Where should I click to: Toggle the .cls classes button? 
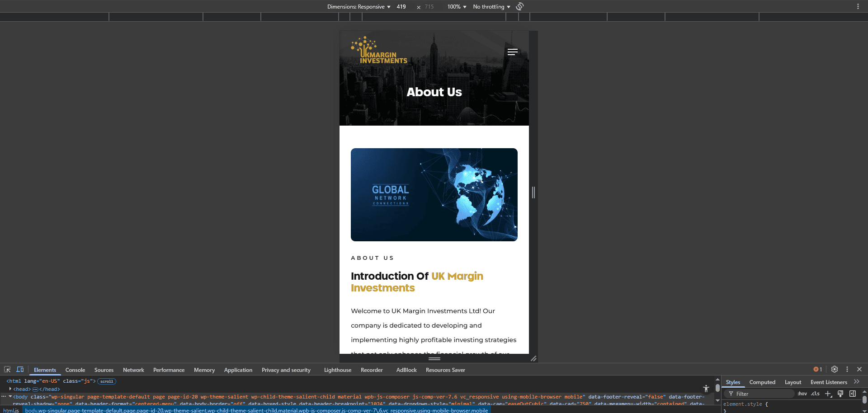(x=815, y=394)
